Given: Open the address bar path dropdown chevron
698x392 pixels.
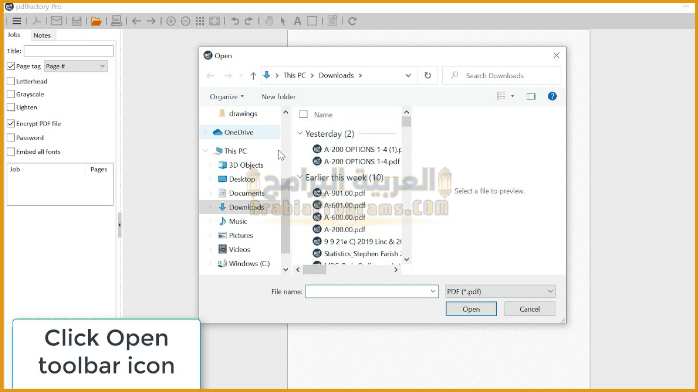Looking at the screenshot, I should point(408,76).
